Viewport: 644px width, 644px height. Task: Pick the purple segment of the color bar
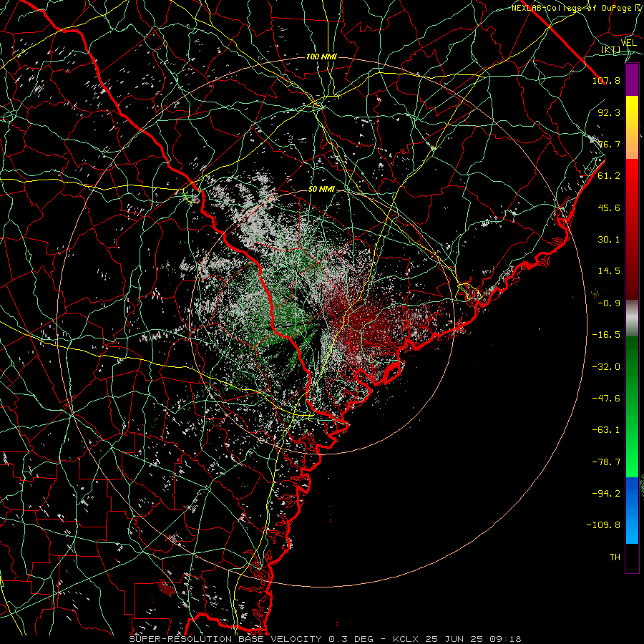coord(632,79)
